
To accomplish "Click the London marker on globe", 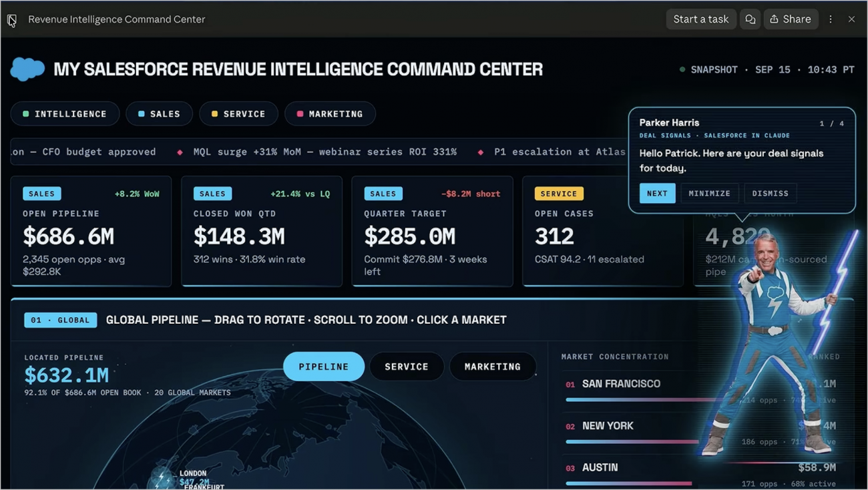I will point(162,477).
